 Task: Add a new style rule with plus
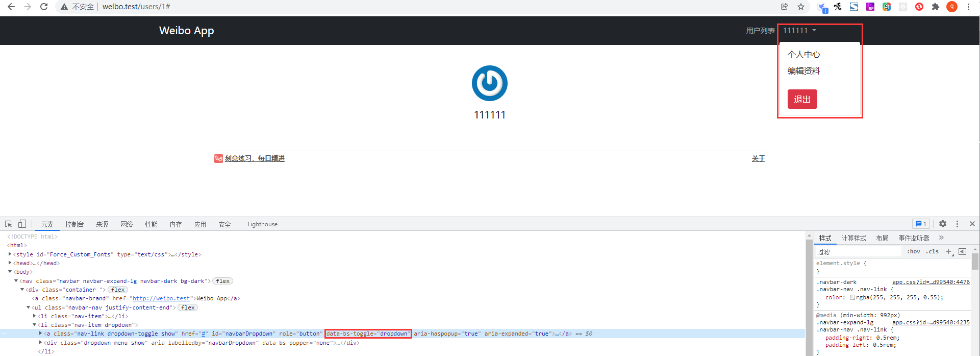pos(949,251)
